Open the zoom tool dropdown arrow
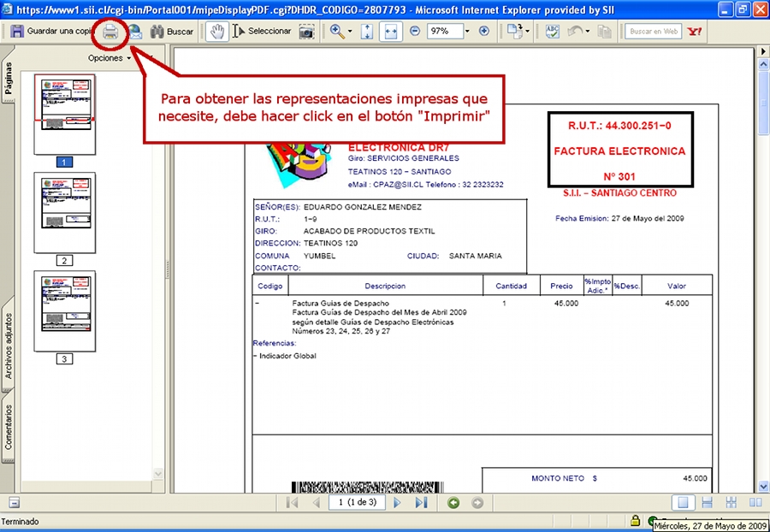This screenshot has height=532, width=770. pos(350,32)
